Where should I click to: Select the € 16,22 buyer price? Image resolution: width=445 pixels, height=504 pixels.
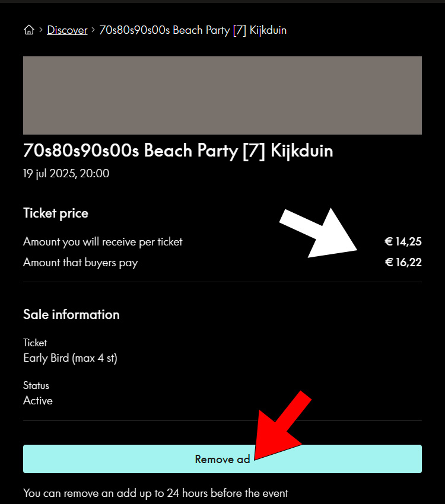click(403, 262)
